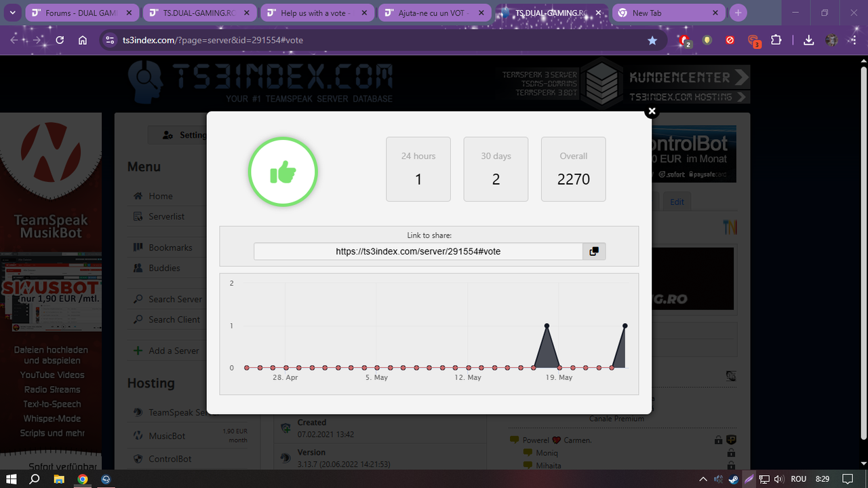Open the red block-sign extension icon
This screenshot has height=488, width=868.
[x=730, y=40]
